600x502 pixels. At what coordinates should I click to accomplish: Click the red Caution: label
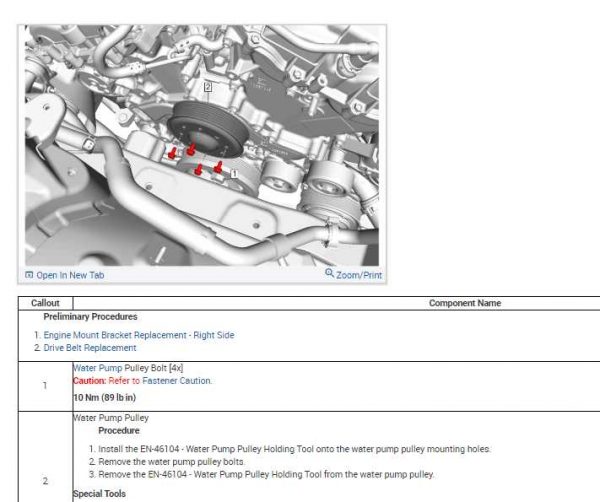[90, 381]
